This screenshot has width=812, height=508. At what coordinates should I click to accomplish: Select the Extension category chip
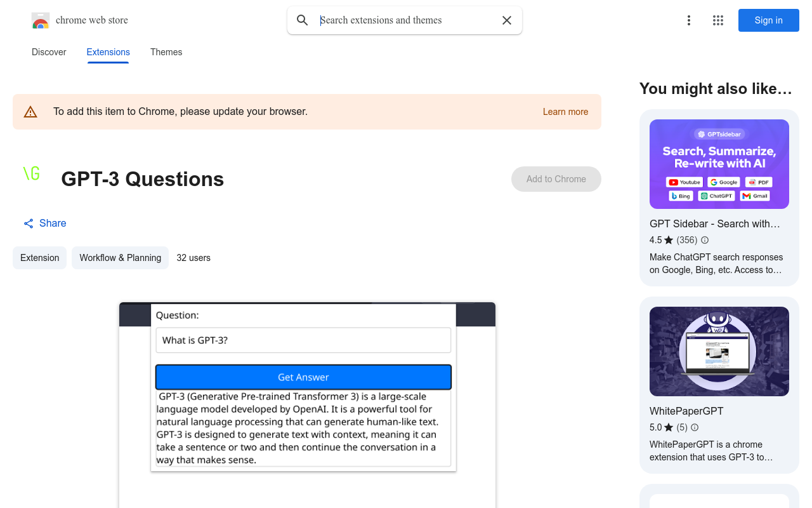tap(39, 258)
